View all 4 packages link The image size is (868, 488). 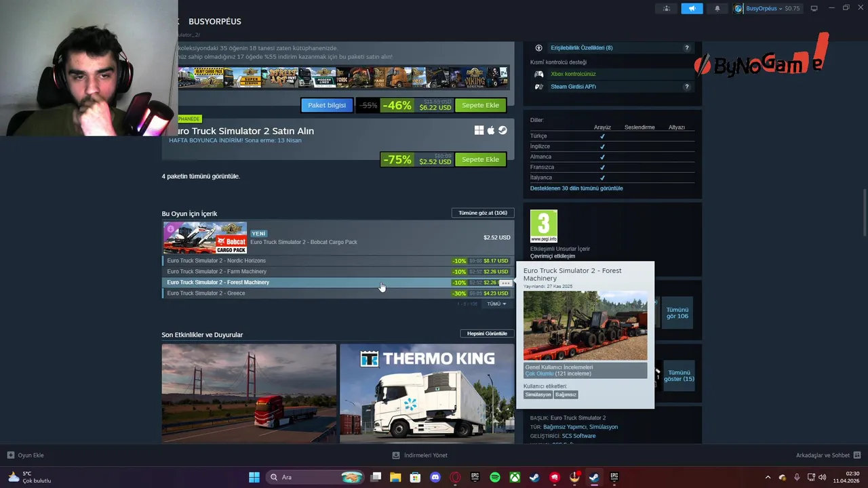coord(201,176)
